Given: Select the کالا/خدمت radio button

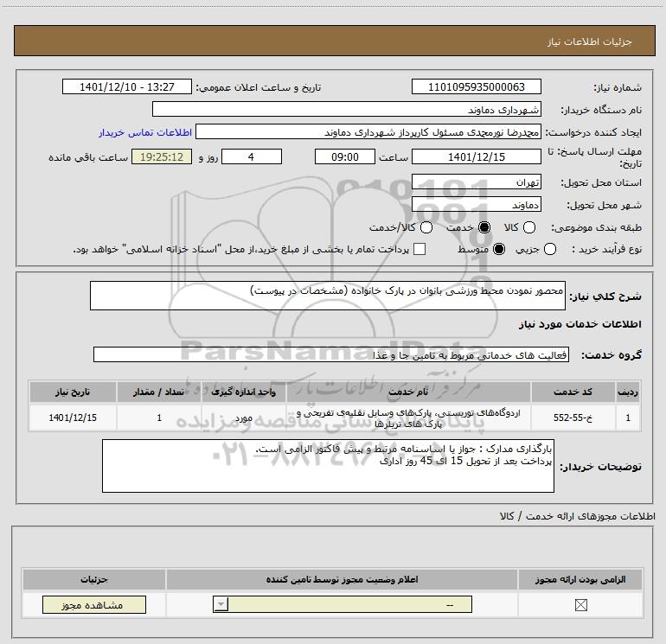Looking at the screenshot, I should pyautogui.click(x=426, y=227).
